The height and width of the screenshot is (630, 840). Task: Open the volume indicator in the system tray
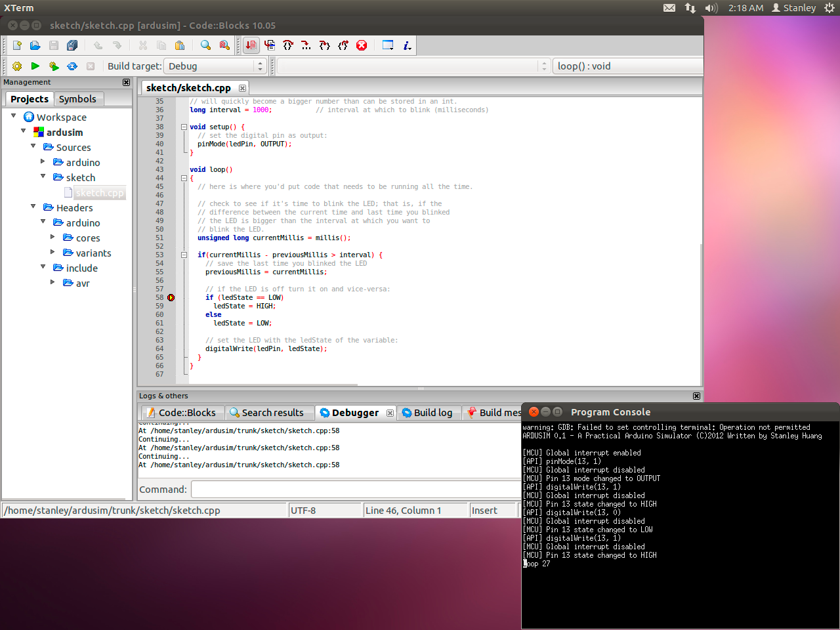tap(711, 8)
